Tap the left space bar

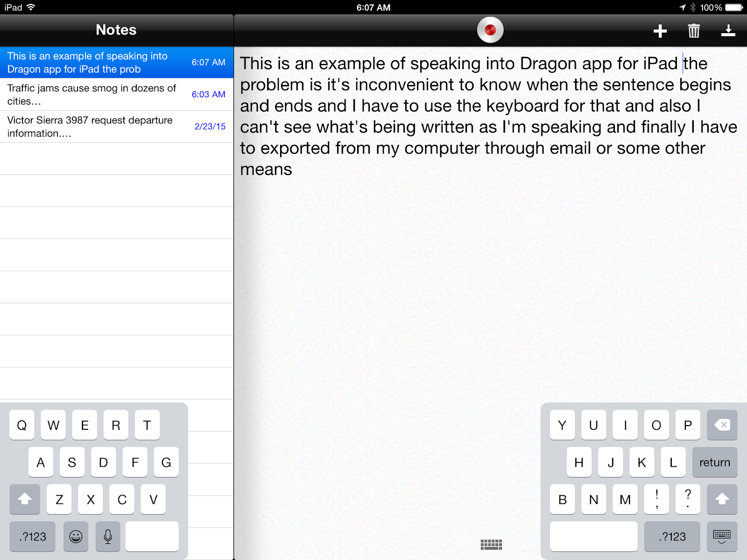(x=152, y=537)
